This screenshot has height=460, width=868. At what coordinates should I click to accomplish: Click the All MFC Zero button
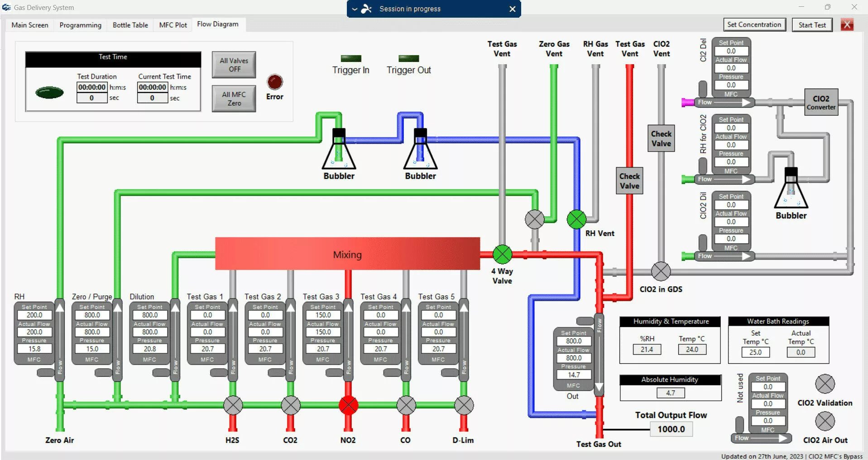point(234,99)
